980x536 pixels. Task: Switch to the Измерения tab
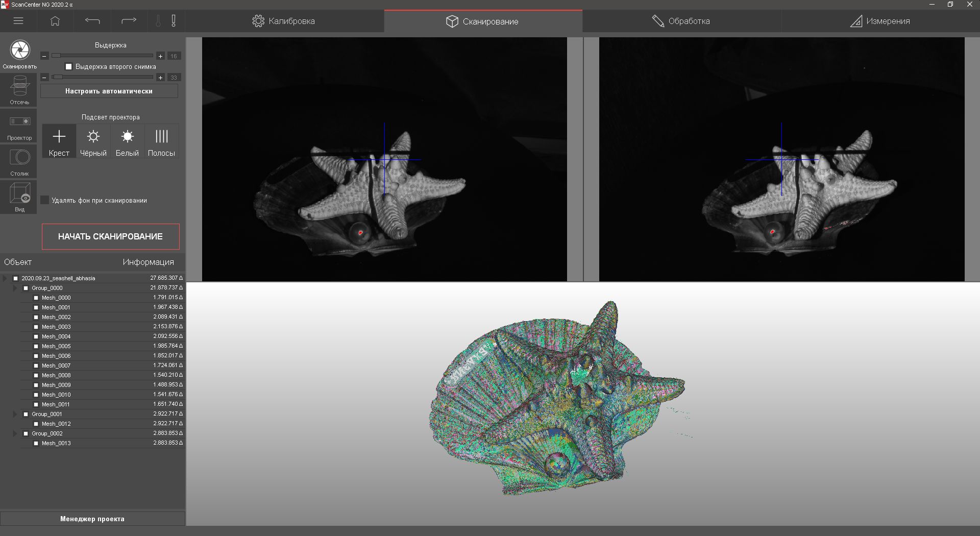pyautogui.click(x=880, y=21)
